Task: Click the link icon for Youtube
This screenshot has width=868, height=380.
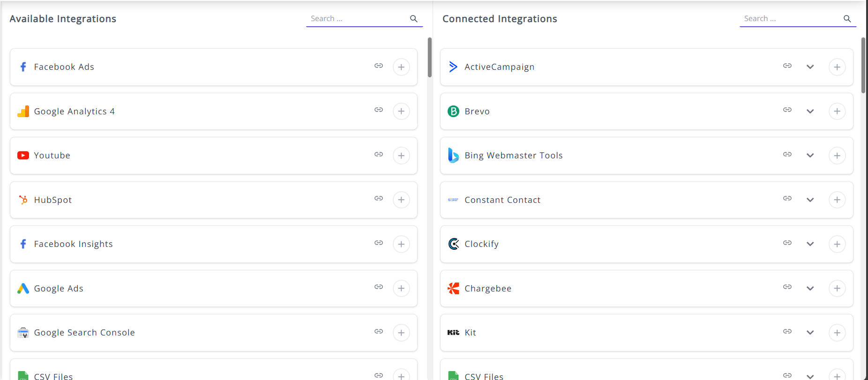Action: [379, 154]
